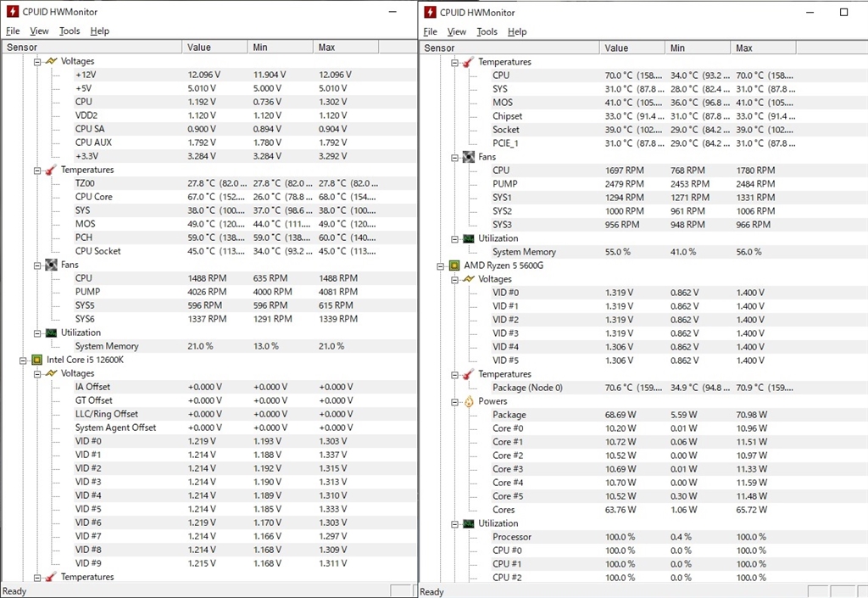Collapse the Powers group
The height and width of the screenshot is (598, 868).
click(x=455, y=402)
